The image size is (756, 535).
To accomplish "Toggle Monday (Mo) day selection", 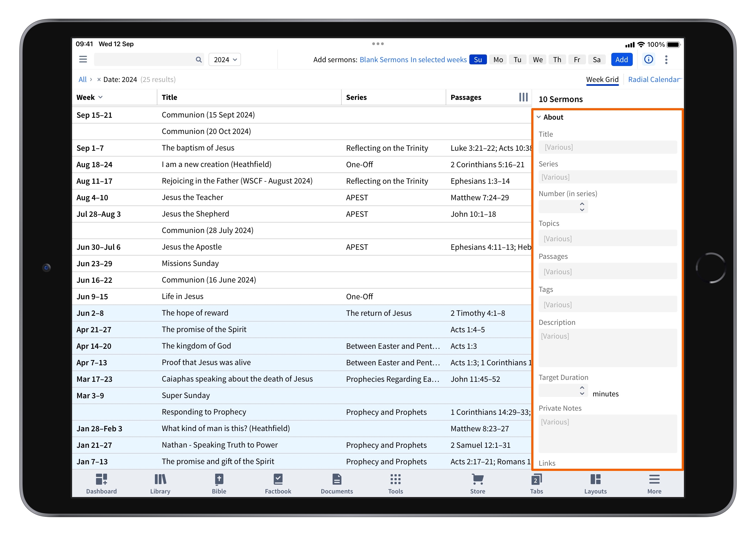I will (x=498, y=60).
